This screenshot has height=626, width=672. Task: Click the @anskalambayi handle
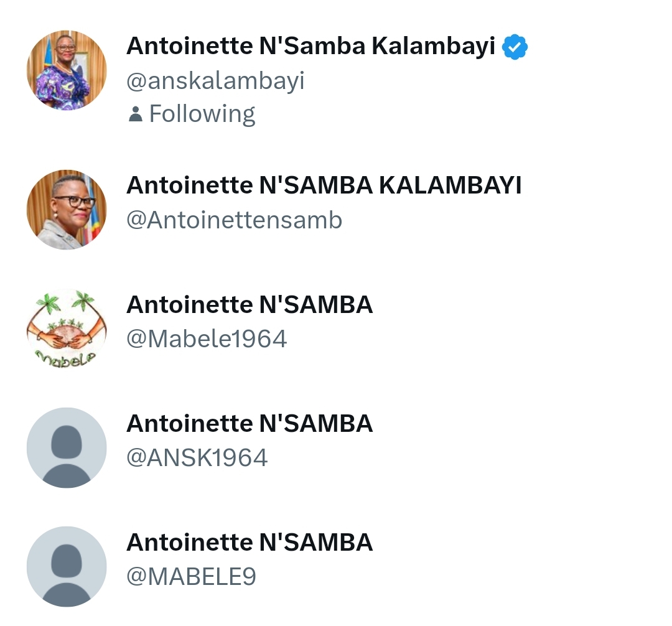[215, 81]
